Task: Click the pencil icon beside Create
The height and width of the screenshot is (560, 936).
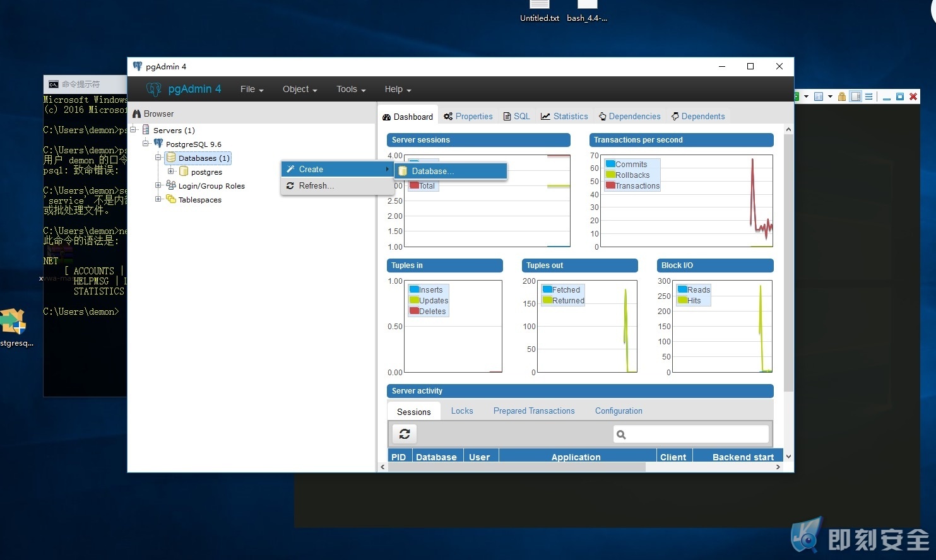Action: pyautogui.click(x=290, y=169)
